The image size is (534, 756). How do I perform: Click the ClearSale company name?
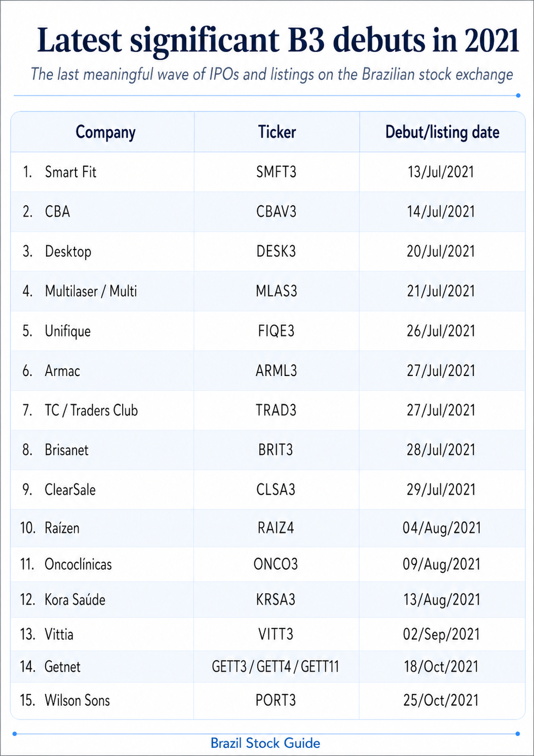[70, 489]
